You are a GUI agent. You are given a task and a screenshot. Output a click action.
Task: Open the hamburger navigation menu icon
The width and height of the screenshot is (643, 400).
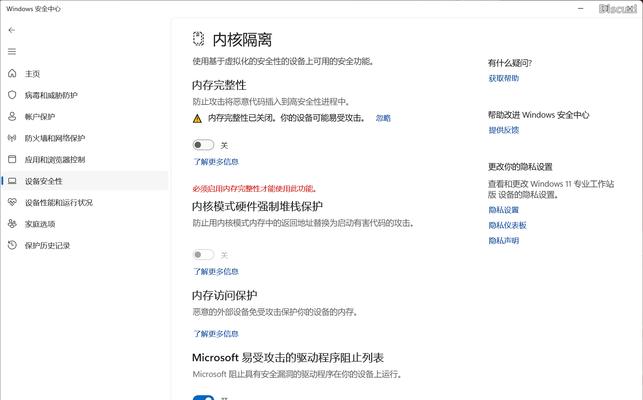tap(12, 51)
